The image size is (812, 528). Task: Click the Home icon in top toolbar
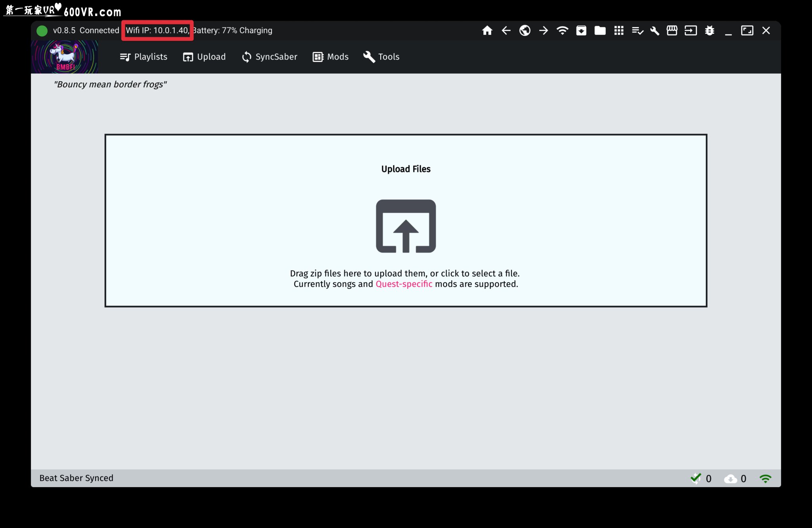point(487,31)
